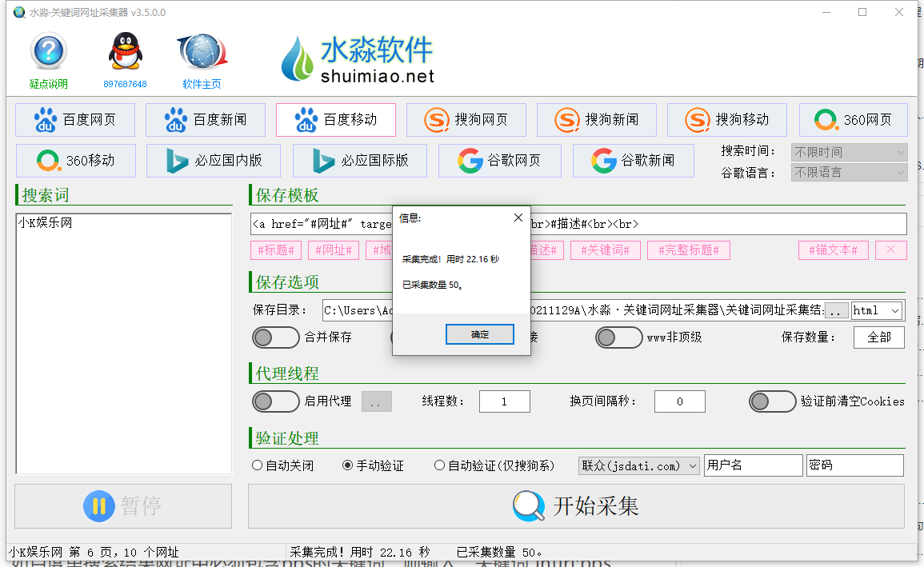Choose the 搜狗新闻 search engine

point(597,120)
